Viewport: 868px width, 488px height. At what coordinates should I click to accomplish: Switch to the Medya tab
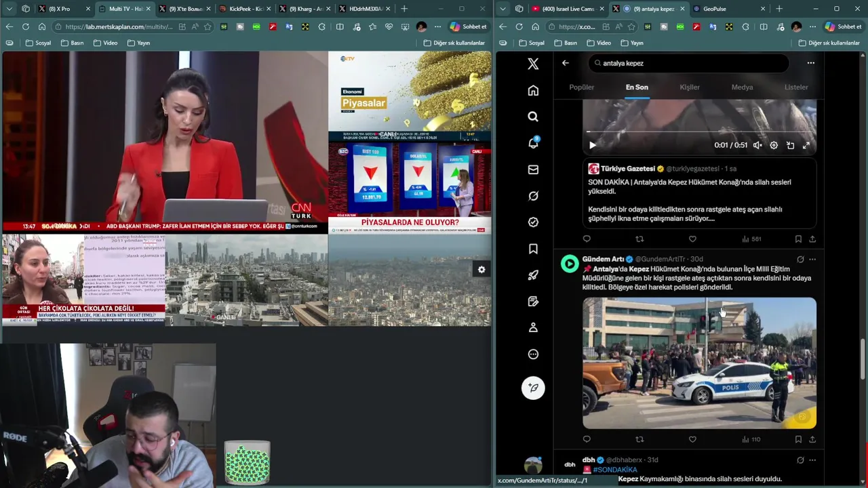pyautogui.click(x=742, y=87)
